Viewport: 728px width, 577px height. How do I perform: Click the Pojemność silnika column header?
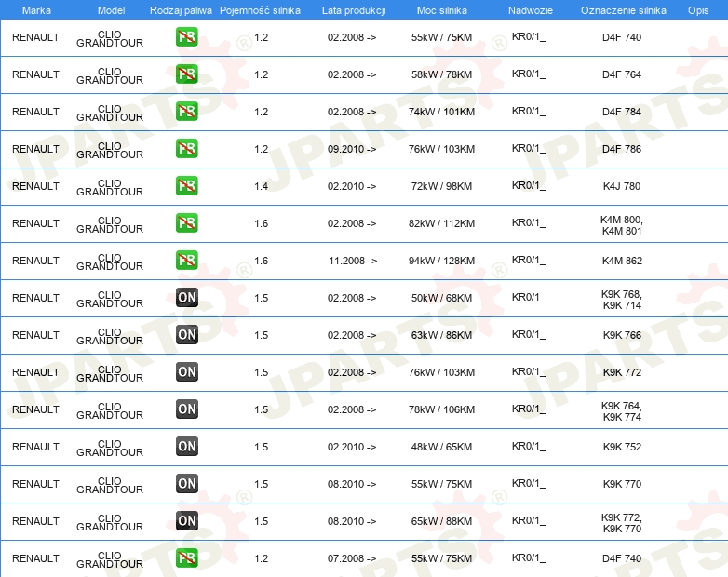point(260,10)
